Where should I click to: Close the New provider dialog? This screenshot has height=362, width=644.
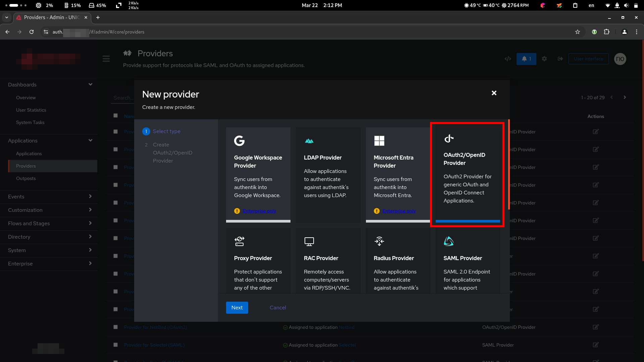click(494, 93)
